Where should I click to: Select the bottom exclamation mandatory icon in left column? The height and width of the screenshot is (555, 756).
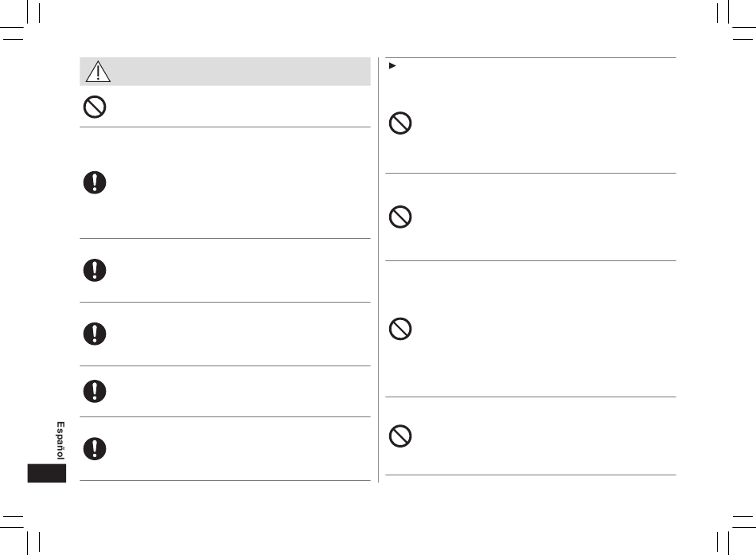[95, 449]
